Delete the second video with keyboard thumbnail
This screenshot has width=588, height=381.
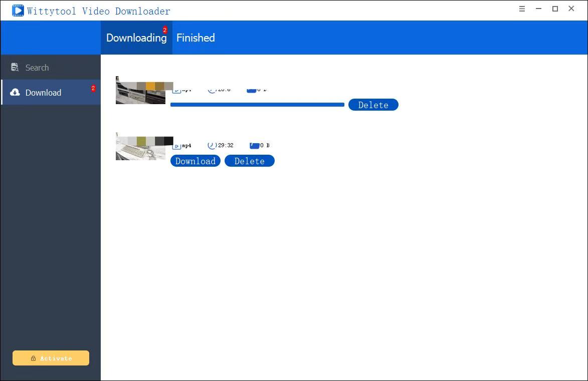point(249,161)
